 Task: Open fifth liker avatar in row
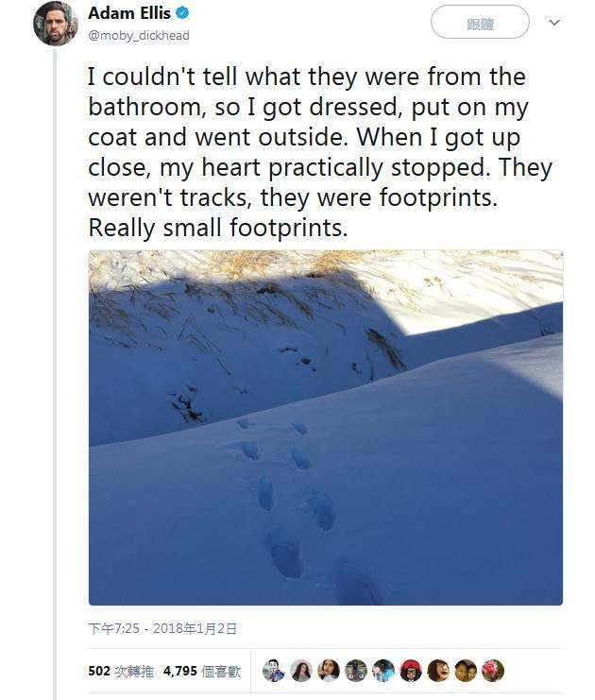[383, 671]
